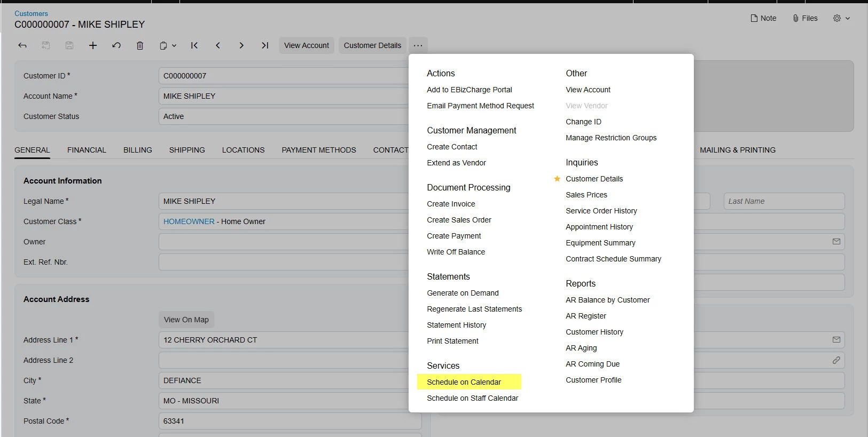
Task: Select Equipment Summary
Action: coord(600,243)
